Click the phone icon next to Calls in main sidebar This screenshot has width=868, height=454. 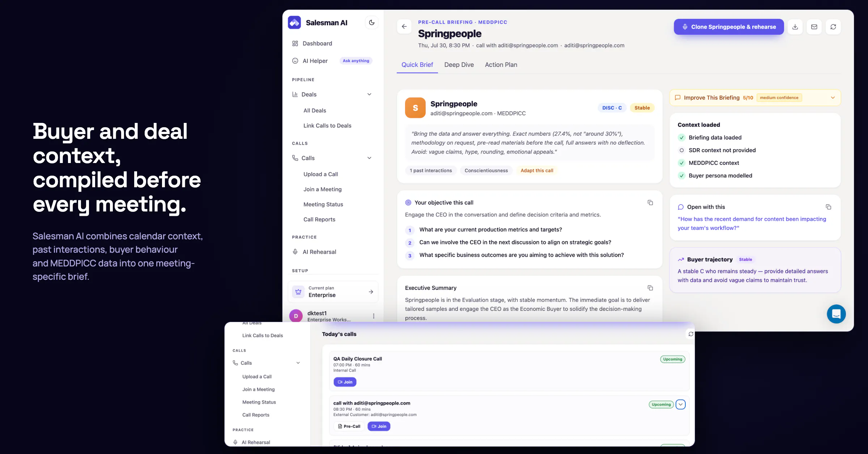point(295,158)
